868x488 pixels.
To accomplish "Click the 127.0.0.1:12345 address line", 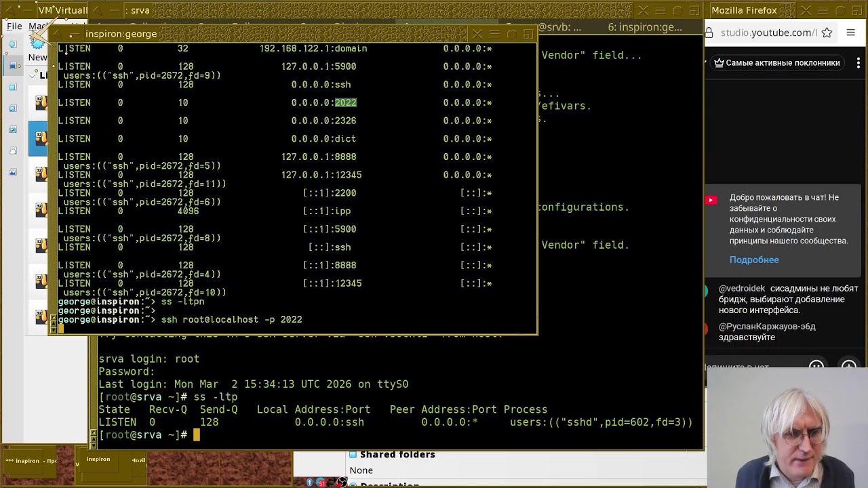I will 321,175.
